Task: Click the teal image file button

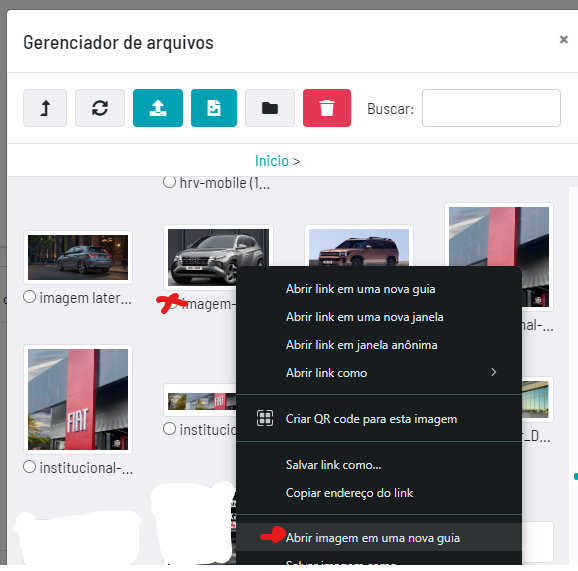Action: click(214, 108)
